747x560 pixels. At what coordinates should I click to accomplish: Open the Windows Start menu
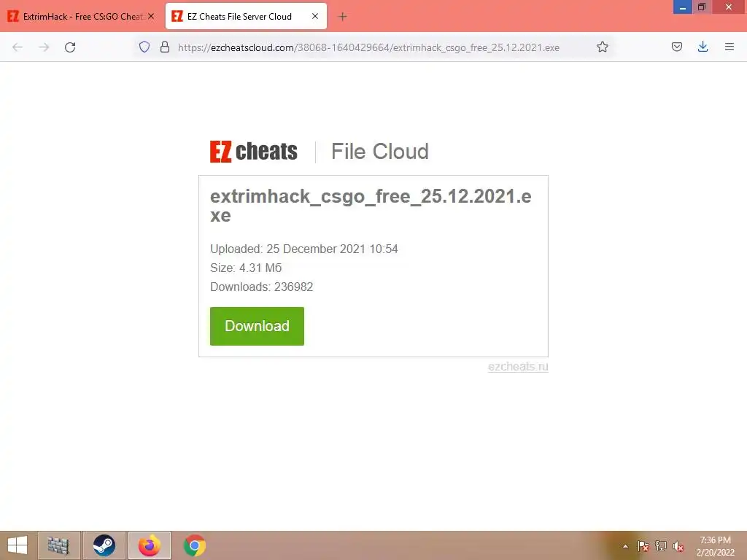(18, 545)
